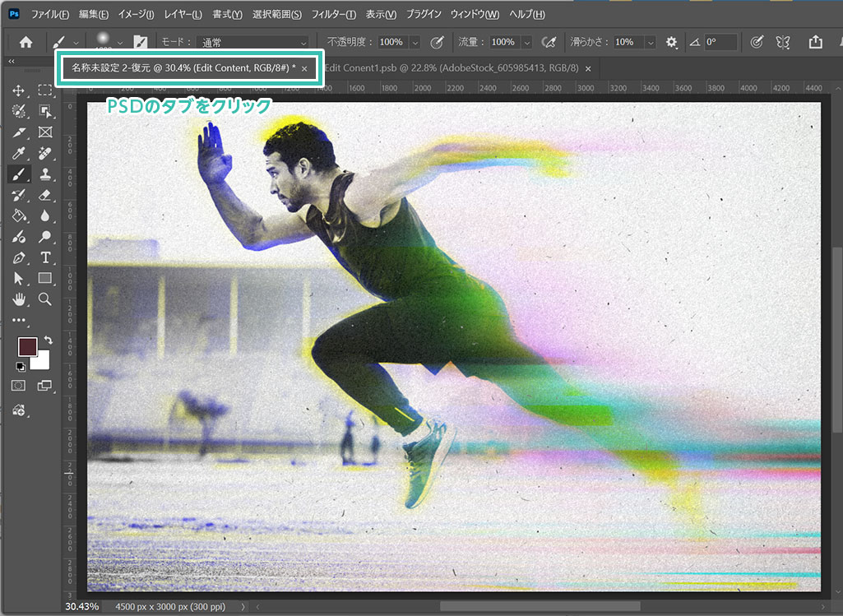Viewport: 843px width, 616px height.
Task: Activate the Pen tool
Action: point(18,257)
